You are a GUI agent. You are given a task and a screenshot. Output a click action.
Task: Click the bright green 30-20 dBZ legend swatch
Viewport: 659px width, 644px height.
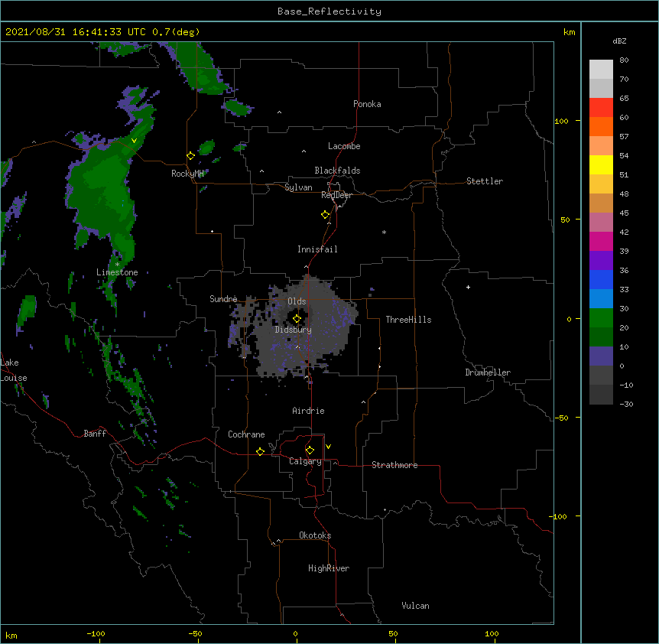click(601, 318)
